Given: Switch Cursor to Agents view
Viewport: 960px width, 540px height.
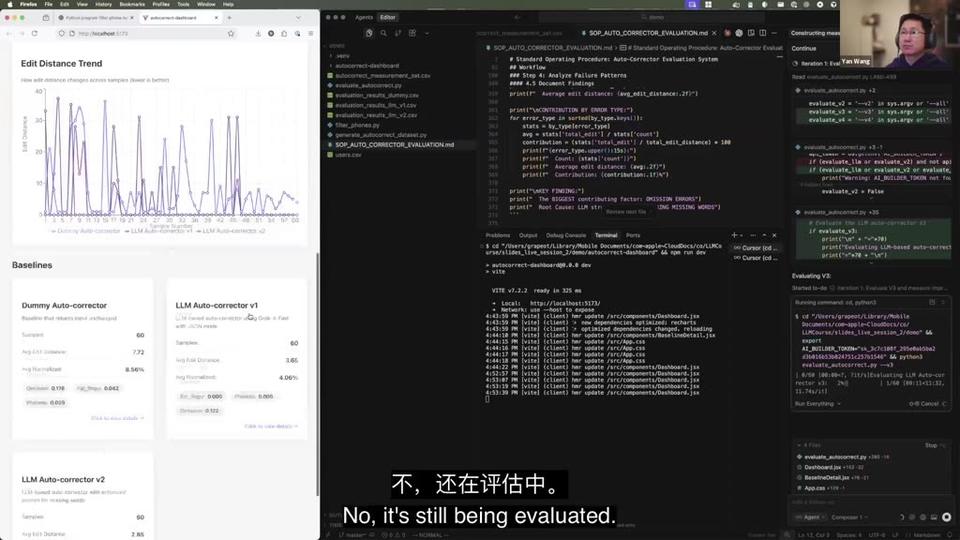Looking at the screenshot, I should click(x=364, y=17).
